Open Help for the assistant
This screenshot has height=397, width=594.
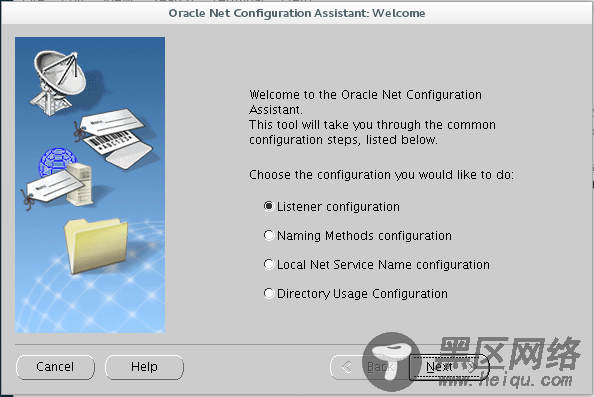click(144, 367)
